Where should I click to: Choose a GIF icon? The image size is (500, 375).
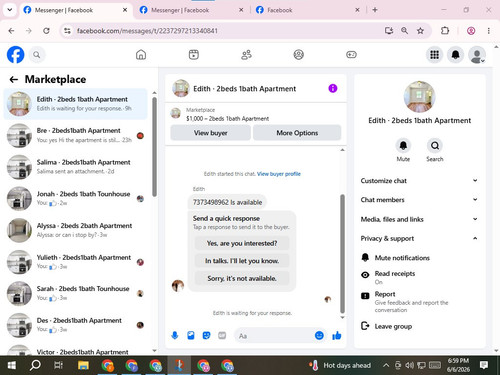(x=222, y=335)
